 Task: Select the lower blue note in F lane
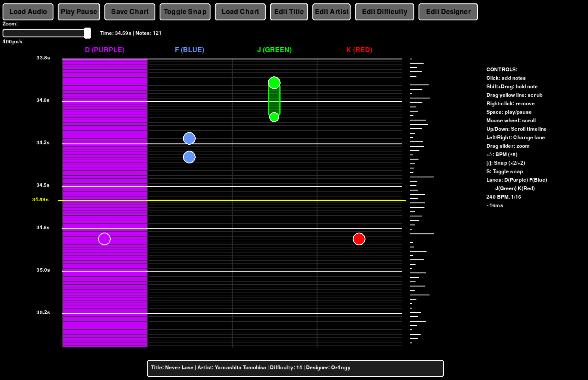coord(189,157)
